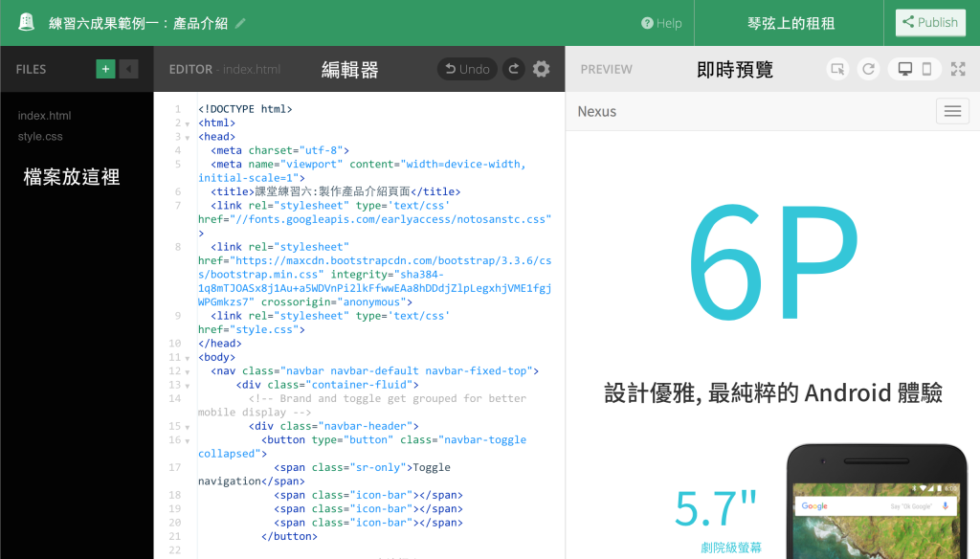Refresh the live preview
Viewport: 980px width, 559px height.
(x=868, y=69)
